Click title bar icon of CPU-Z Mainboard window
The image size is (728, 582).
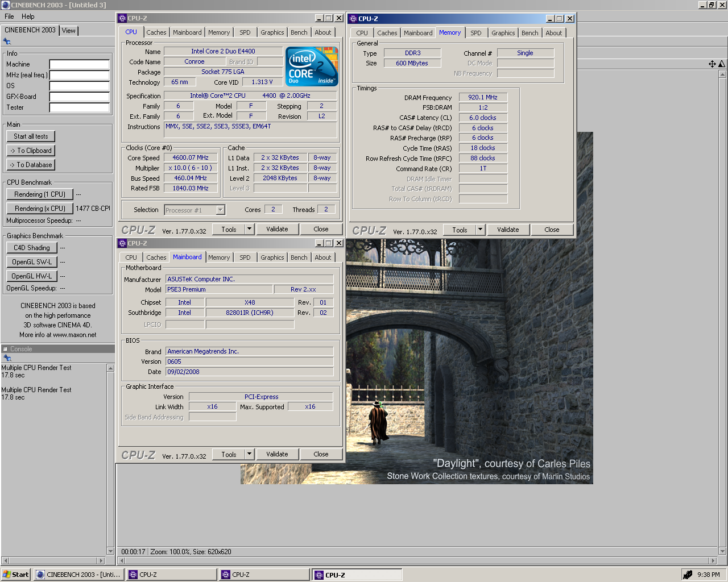[x=122, y=243]
